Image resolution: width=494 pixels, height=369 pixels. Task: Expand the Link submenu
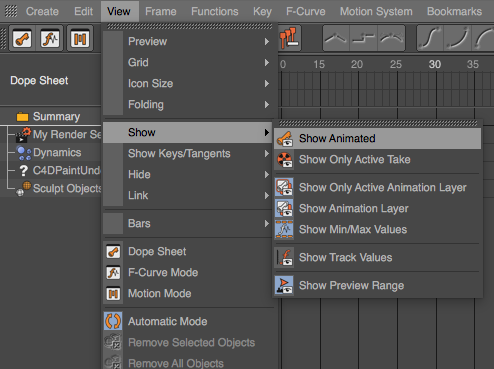coord(188,196)
